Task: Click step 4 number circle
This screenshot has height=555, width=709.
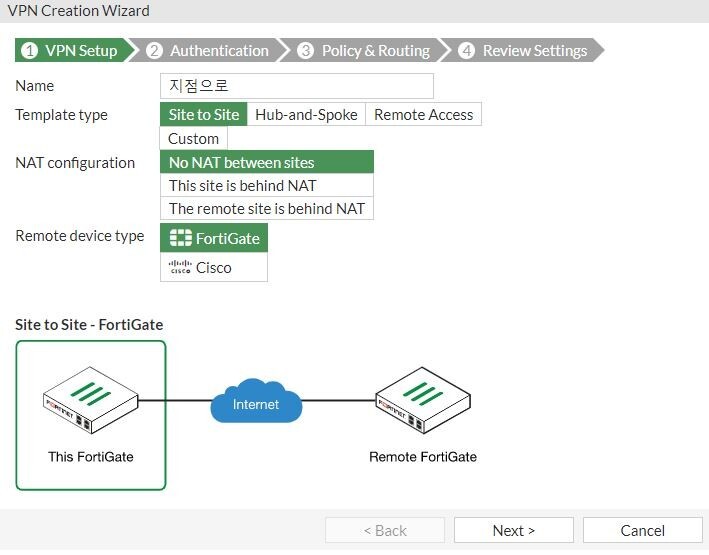Action: [467, 50]
